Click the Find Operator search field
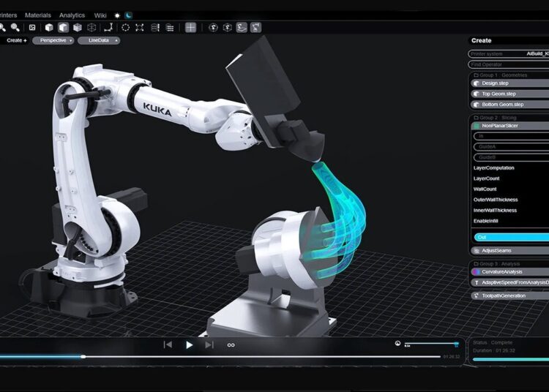549x392 pixels. coord(509,64)
